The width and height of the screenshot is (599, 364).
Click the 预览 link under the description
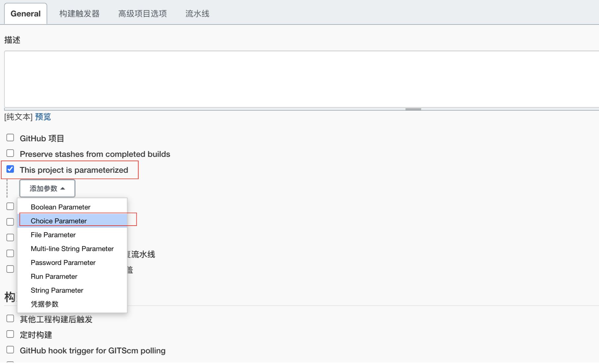pos(42,117)
